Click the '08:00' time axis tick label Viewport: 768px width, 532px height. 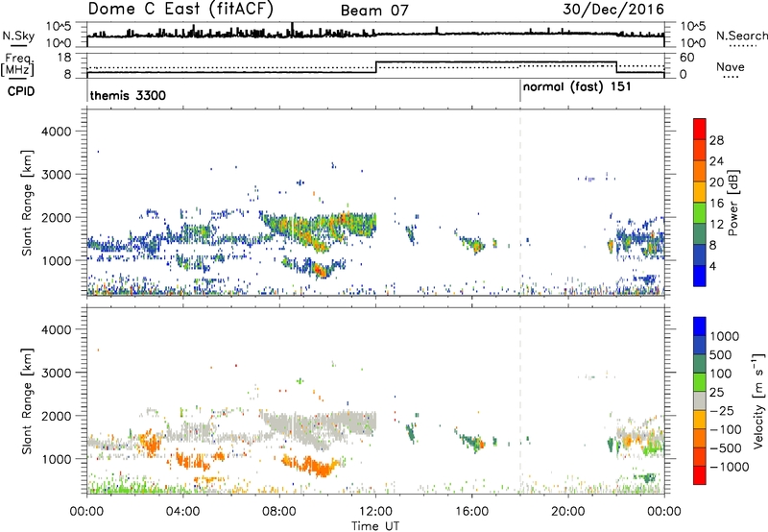click(x=279, y=512)
